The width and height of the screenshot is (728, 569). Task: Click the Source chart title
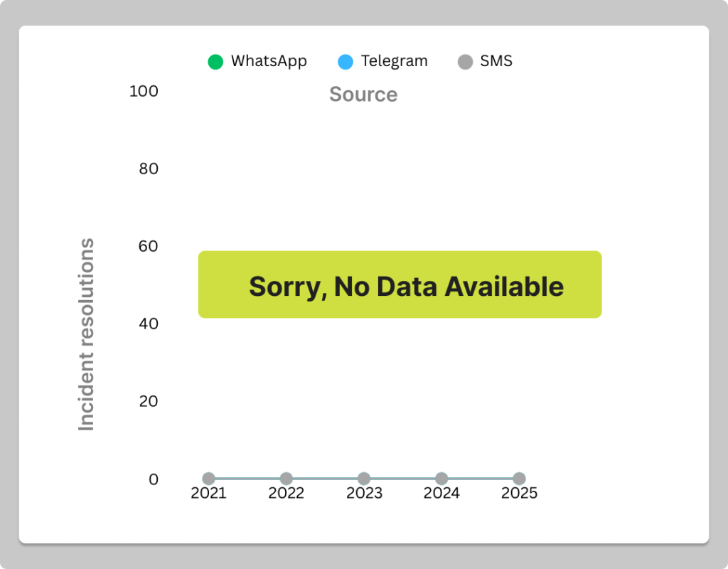tap(363, 95)
